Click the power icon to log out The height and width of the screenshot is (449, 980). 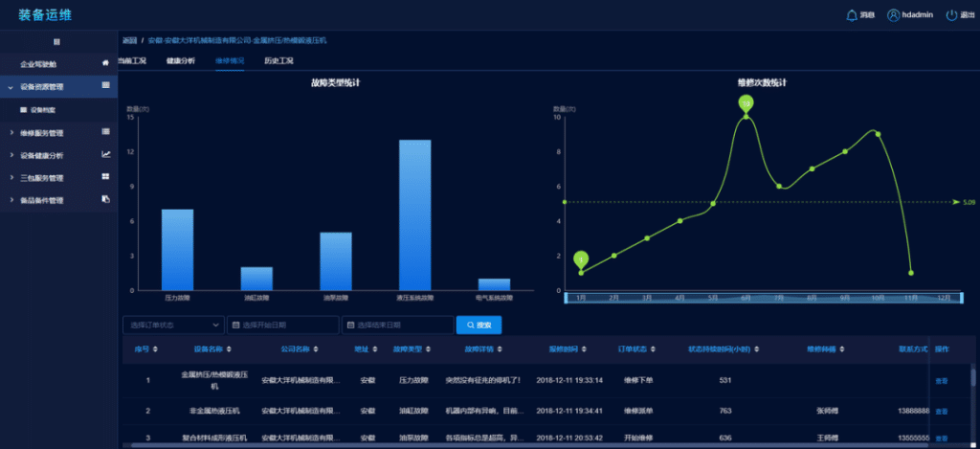pos(951,15)
